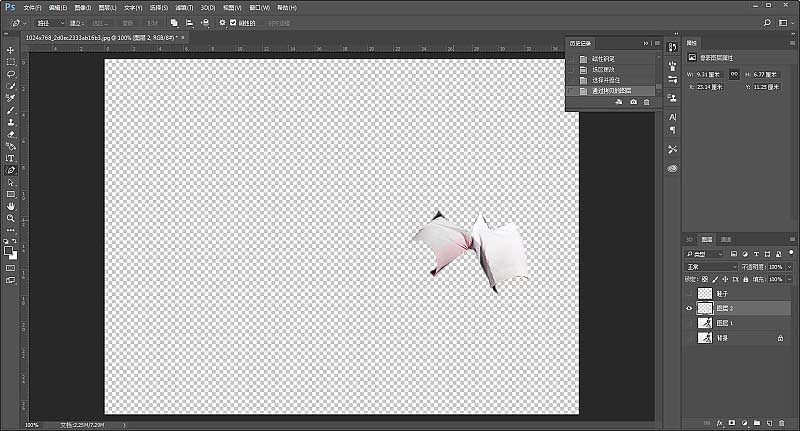The height and width of the screenshot is (431, 800).
Task: Click the foreground color swatch
Action: pyautogui.click(x=8, y=250)
